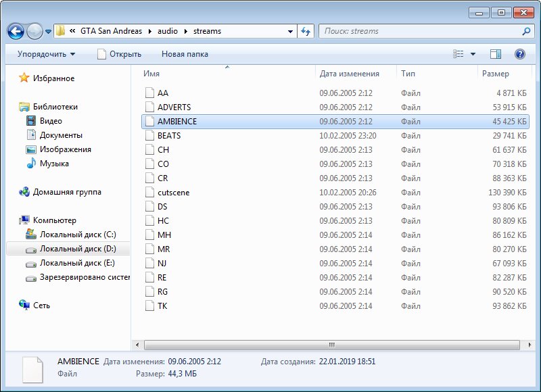Select the CH file icon
Image resolution: width=541 pixels, height=392 pixels.
[x=149, y=149]
